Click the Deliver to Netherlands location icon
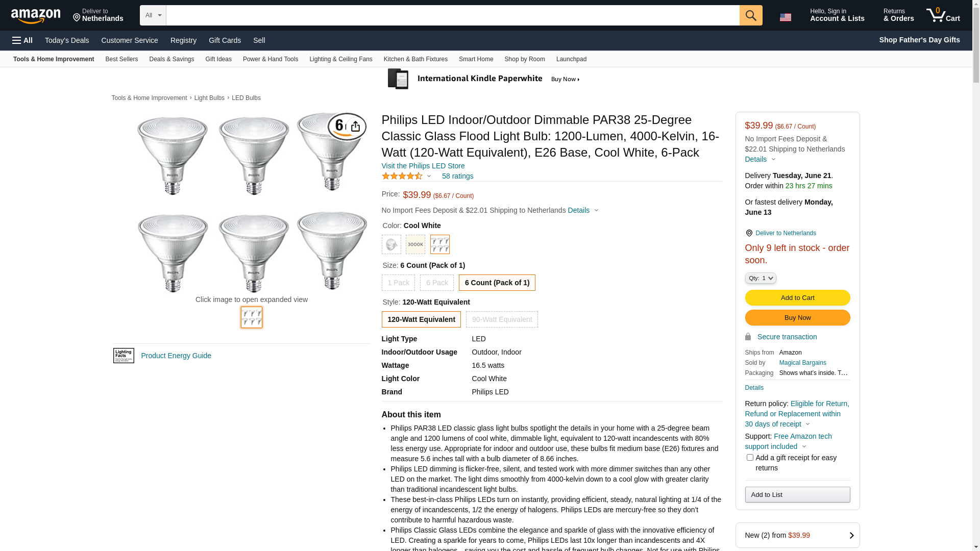Screen dimensions: 980x551 [x=749, y=233]
